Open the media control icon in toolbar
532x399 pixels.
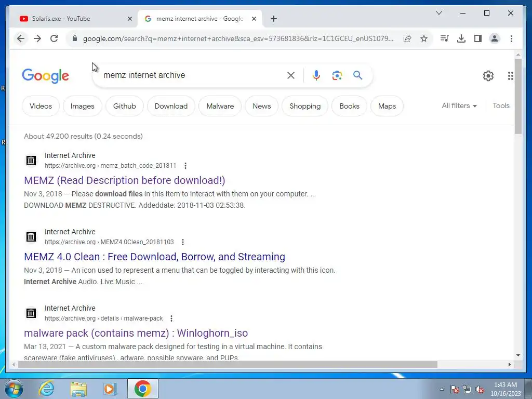[x=444, y=38]
